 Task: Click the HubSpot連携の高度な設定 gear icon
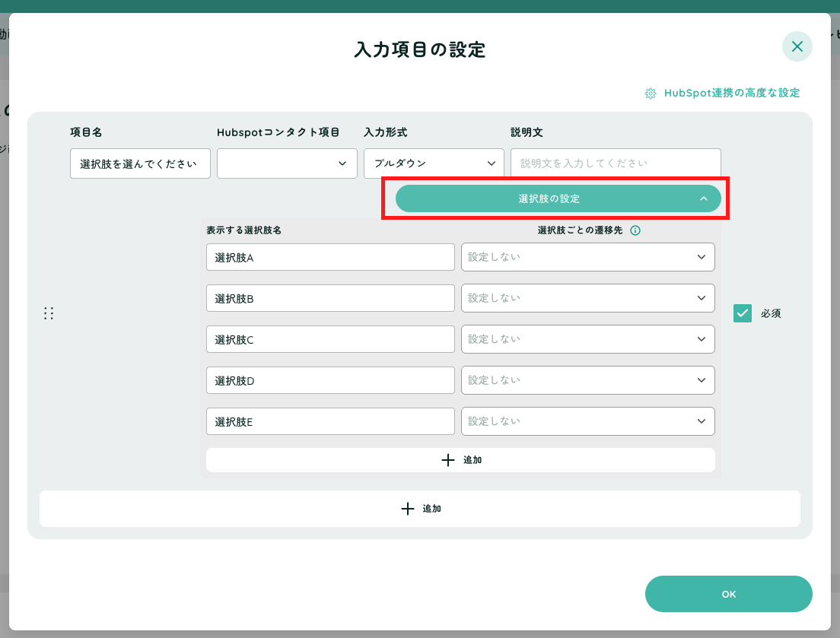pyautogui.click(x=651, y=94)
